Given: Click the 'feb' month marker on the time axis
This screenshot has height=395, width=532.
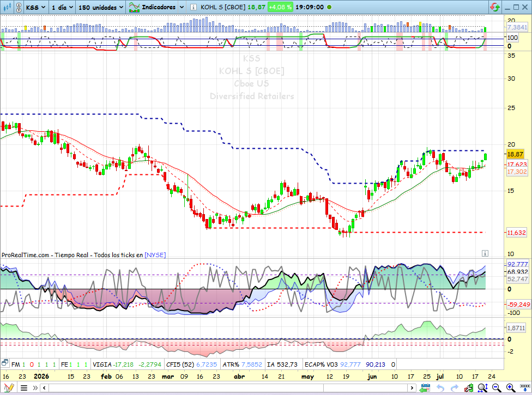Looking at the screenshot, I should 106,376.
